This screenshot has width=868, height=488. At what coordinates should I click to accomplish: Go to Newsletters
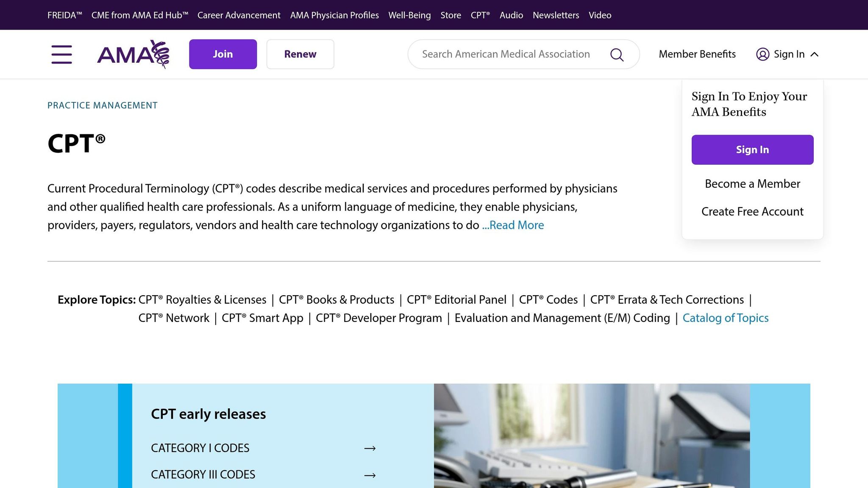tap(556, 15)
